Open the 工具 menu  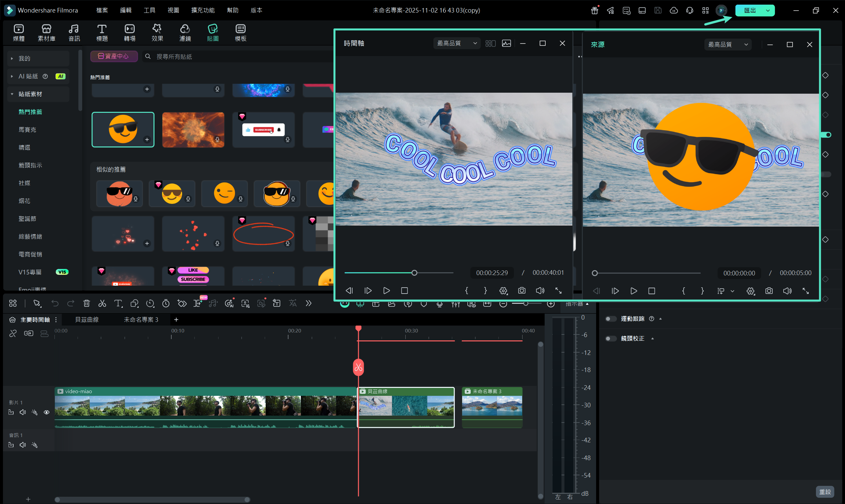149,10
